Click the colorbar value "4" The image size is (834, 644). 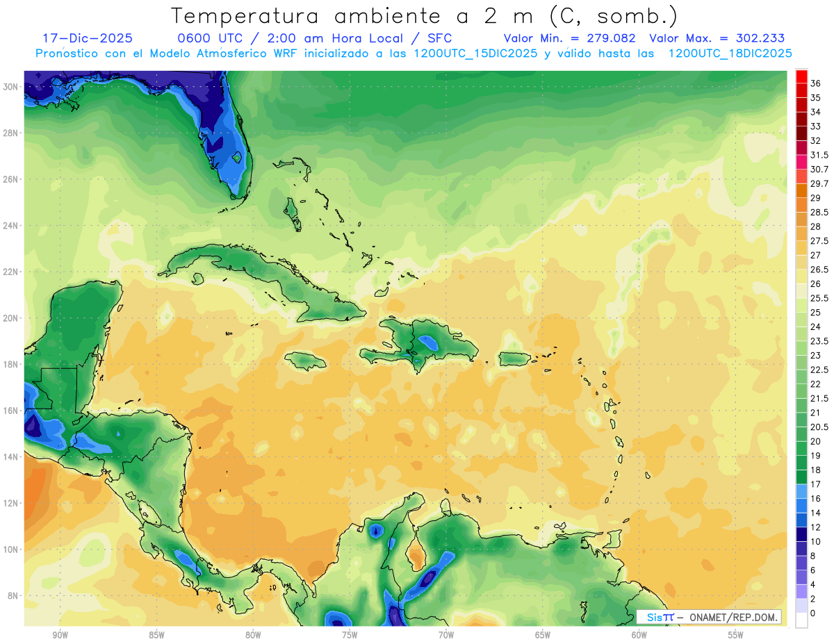point(813,584)
